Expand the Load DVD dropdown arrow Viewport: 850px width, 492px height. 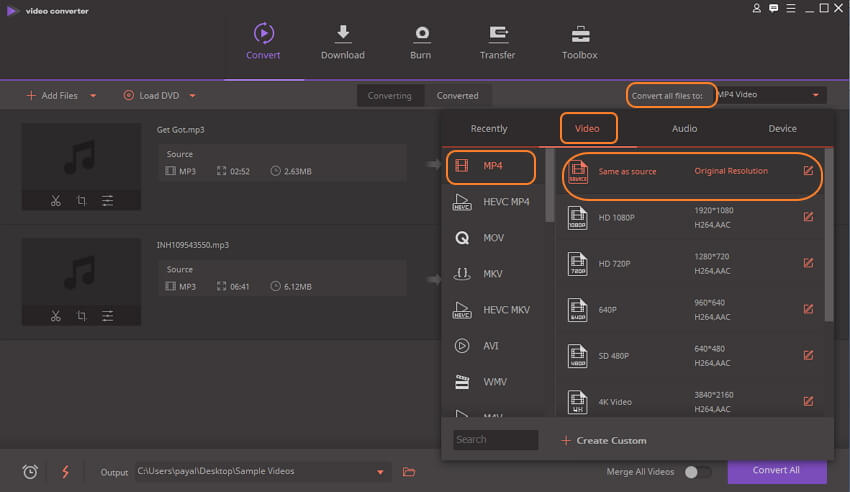[x=192, y=96]
